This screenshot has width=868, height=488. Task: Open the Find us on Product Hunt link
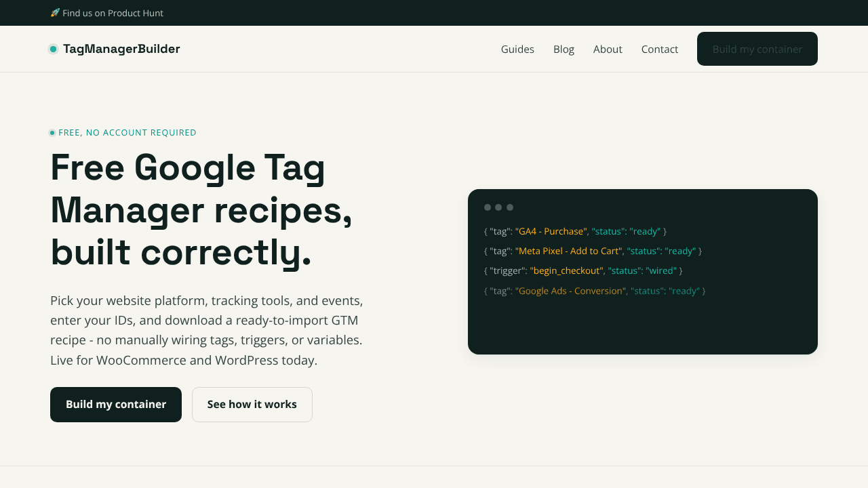pos(106,13)
